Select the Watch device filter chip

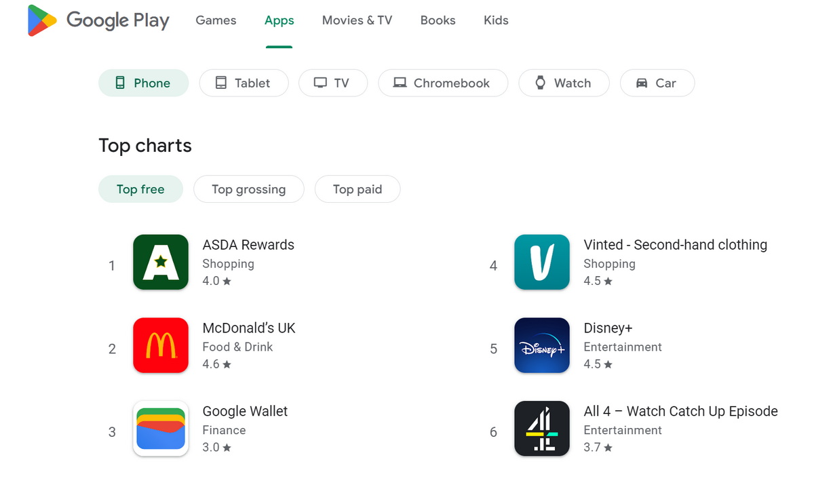pos(564,83)
